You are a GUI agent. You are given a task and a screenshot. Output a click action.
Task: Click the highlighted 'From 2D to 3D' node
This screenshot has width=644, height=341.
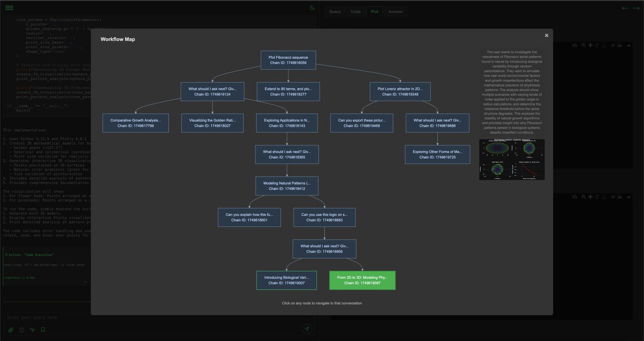click(362, 280)
